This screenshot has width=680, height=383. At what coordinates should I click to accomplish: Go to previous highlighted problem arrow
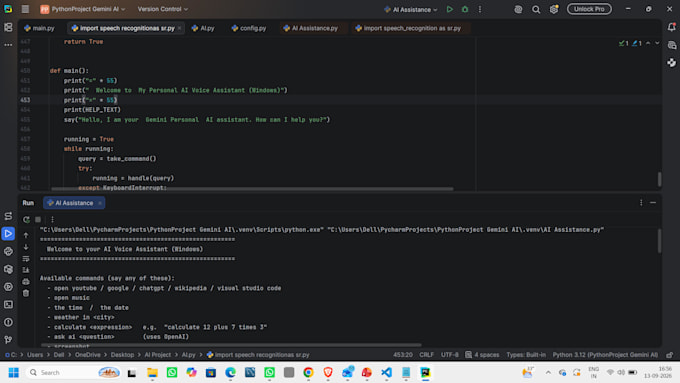coord(648,43)
